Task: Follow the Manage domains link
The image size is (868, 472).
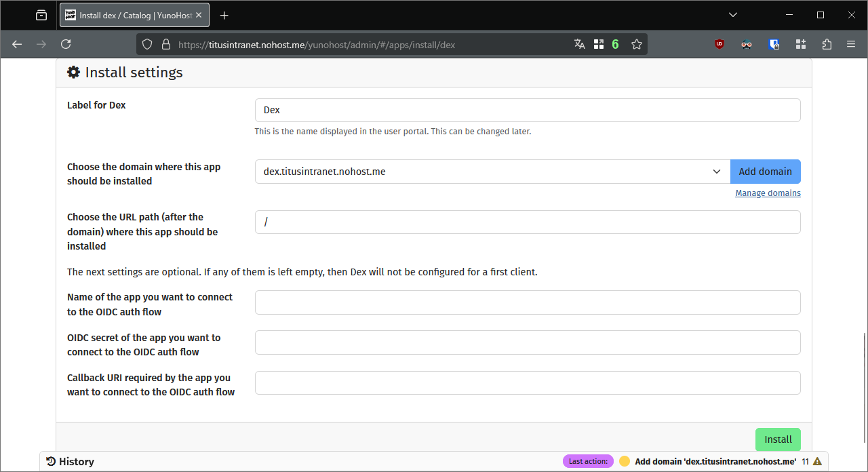Action: pyautogui.click(x=768, y=193)
